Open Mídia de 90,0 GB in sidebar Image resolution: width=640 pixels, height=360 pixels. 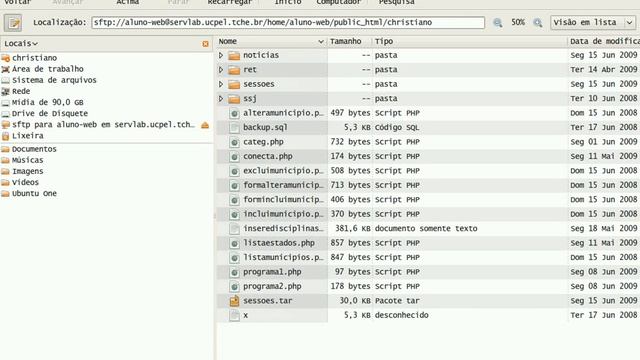(47, 102)
